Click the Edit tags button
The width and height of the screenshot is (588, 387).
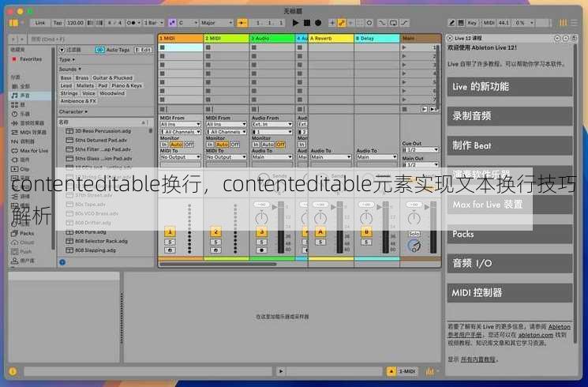[x=143, y=50]
